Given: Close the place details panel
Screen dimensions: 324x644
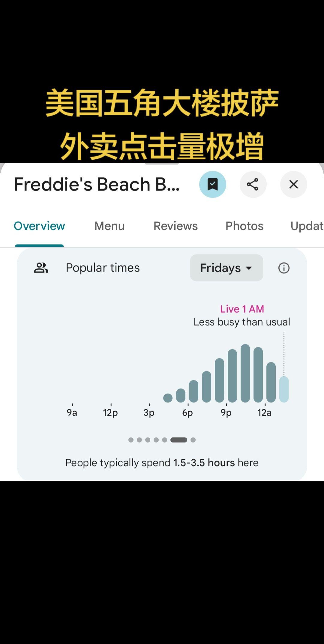Looking at the screenshot, I should click(293, 184).
